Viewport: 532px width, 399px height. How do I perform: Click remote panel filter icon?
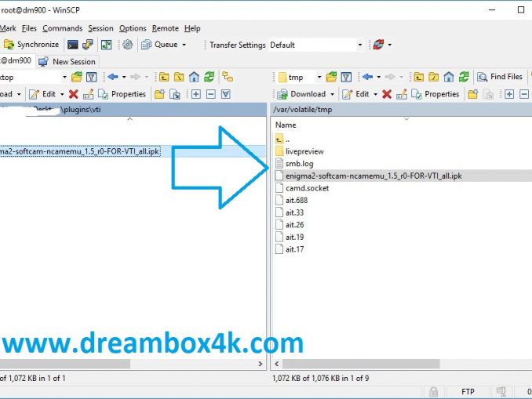346,78
